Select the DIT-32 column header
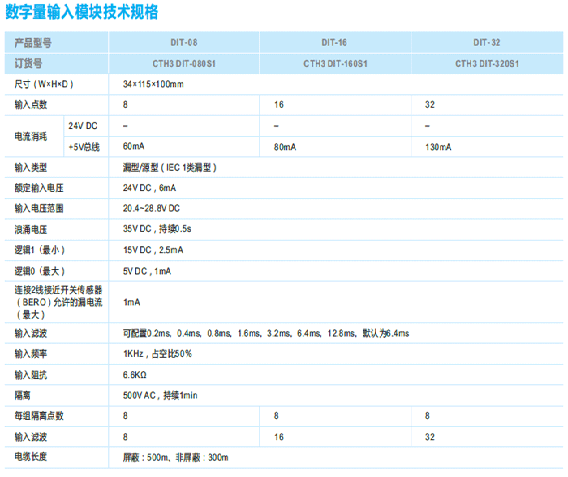568x477 pixels. tap(486, 43)
